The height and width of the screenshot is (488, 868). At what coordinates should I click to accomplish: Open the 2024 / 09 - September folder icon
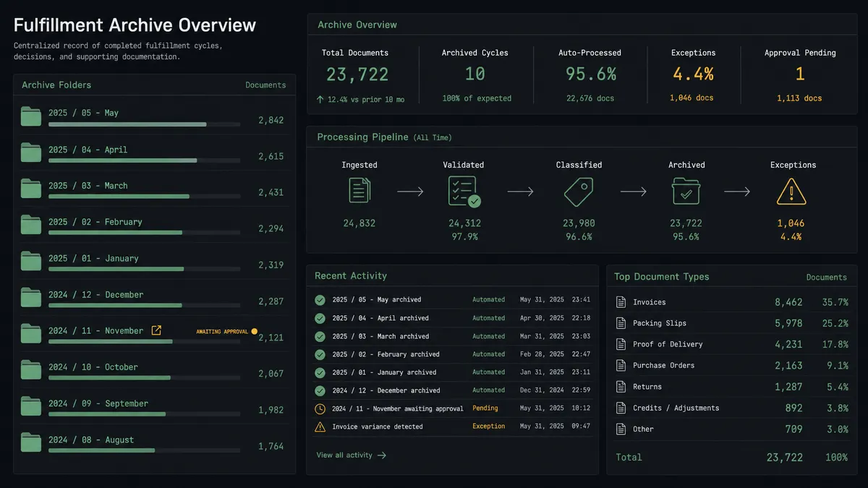[31, 406]
